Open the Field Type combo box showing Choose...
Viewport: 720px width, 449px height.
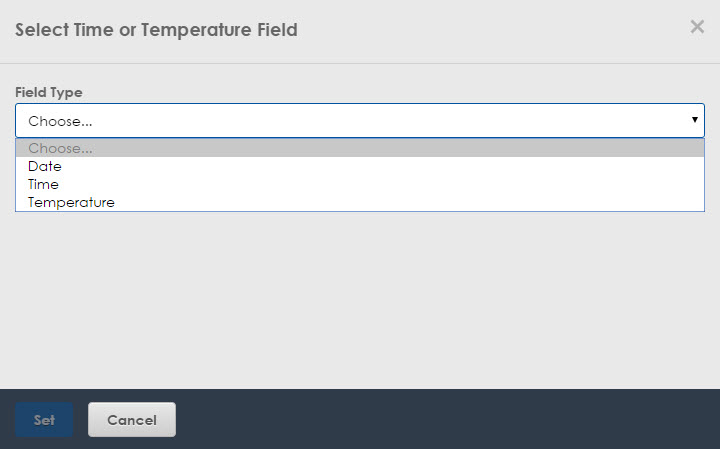360,120
